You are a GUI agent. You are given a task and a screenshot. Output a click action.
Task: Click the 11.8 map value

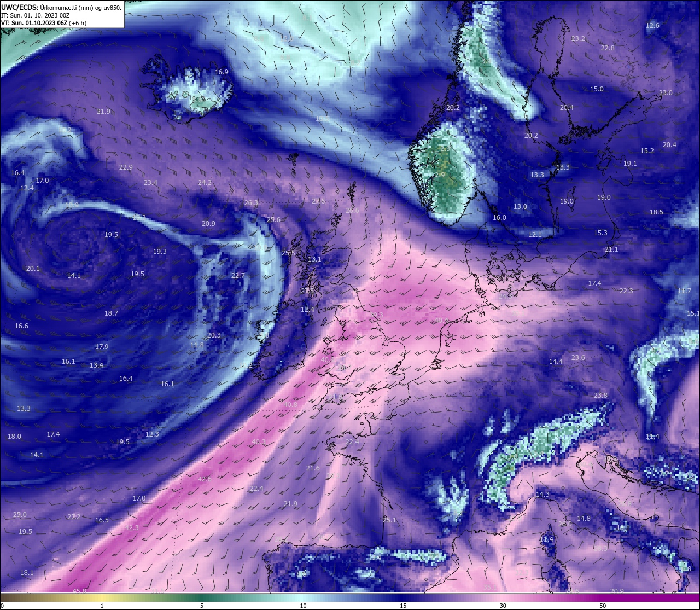click(x=197, y=345)
